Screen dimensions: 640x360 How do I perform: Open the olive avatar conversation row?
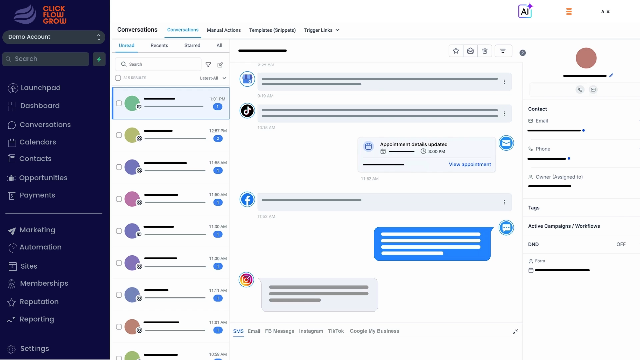click(171, 135)
